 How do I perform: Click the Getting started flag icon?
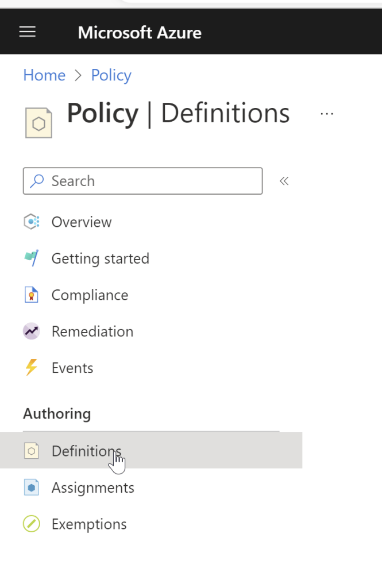[32, 258]
